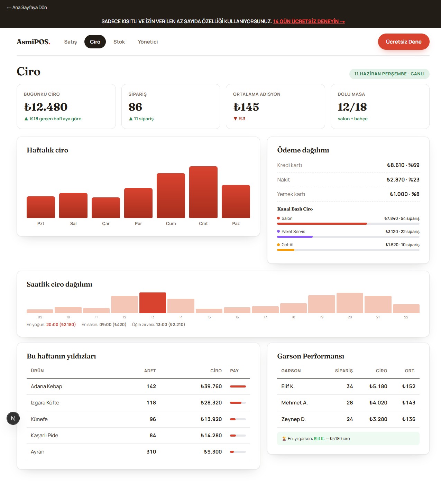This screenshot has height=504, width=441.
Task: Click the round N badge icon
Action: (x=13, y=418)
